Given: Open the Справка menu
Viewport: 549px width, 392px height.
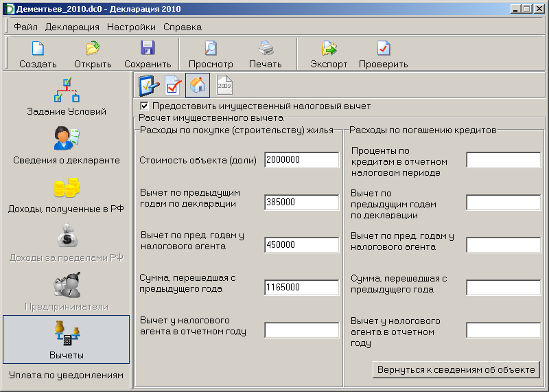Looking at the screenshot, I should [183, 27].
